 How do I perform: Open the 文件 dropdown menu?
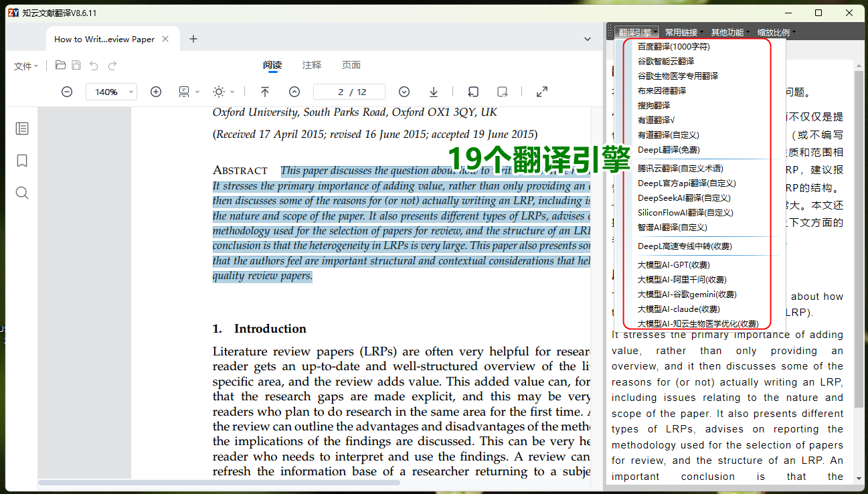[26, 66]
